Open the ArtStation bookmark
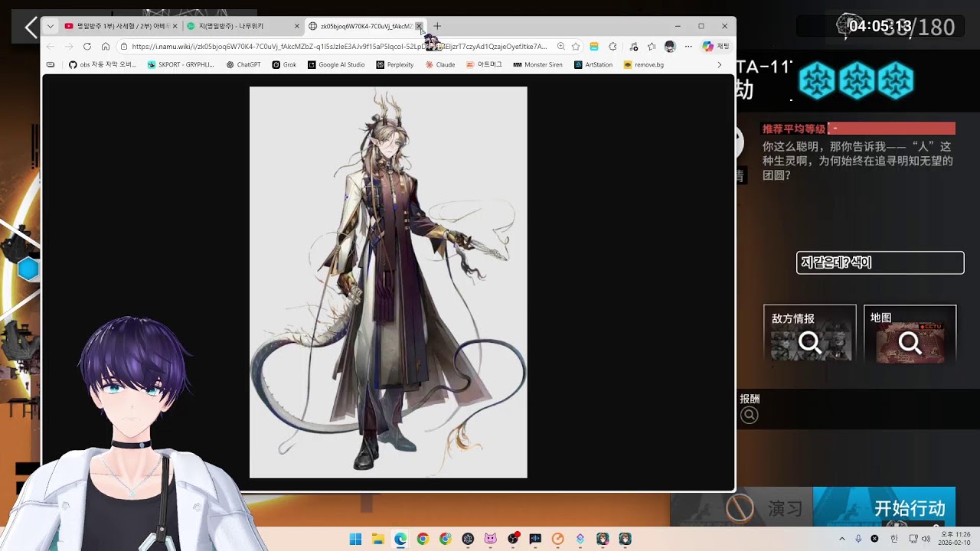 (593, 65)
